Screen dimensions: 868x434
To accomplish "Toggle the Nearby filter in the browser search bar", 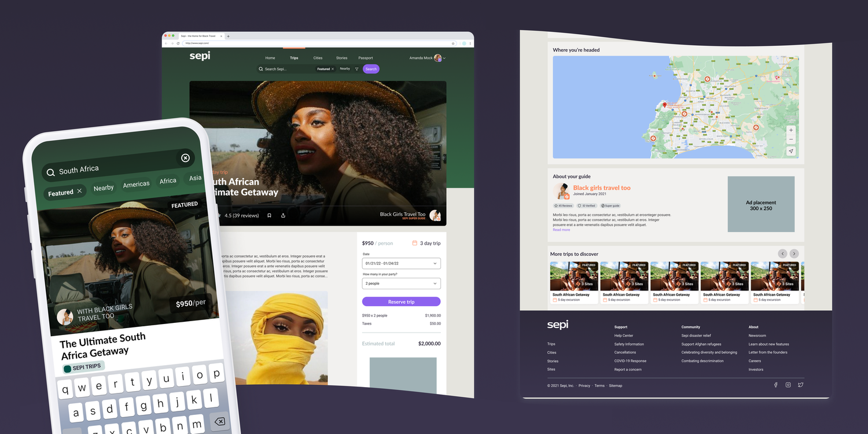I will tap(345, 69).
